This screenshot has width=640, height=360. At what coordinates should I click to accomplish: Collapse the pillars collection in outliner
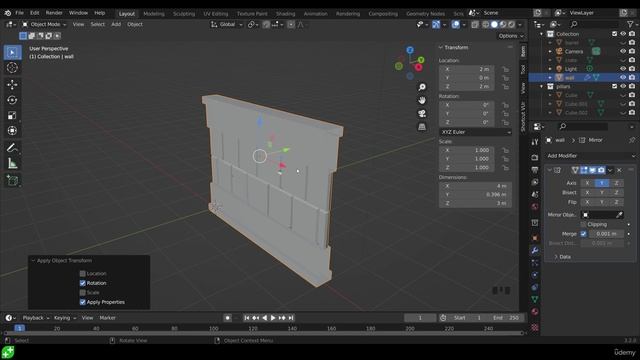(x=542, y=87)
